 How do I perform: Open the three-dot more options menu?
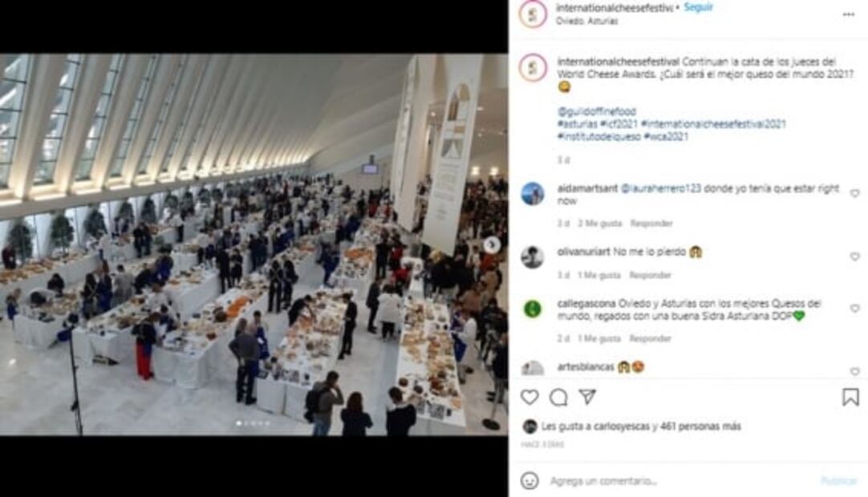[x=849, y=15]
